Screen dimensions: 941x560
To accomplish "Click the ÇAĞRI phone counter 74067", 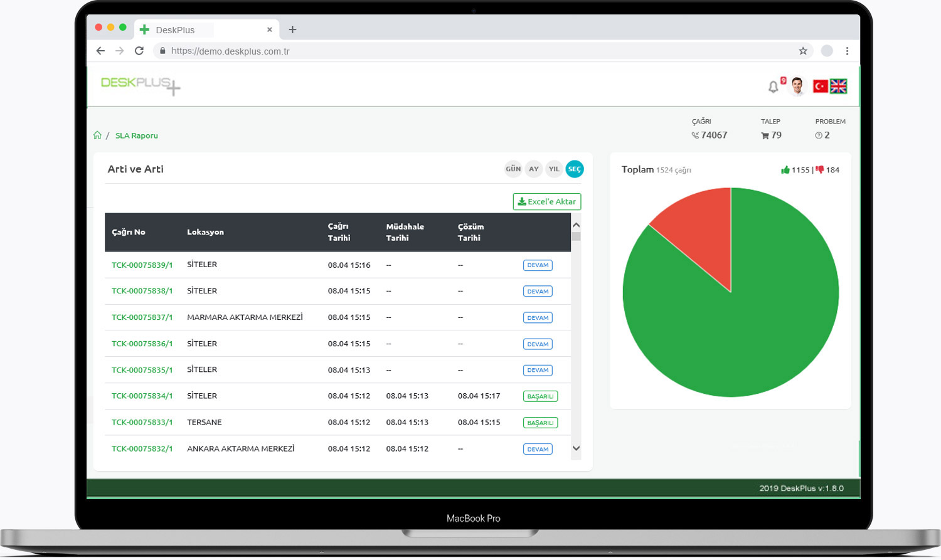I will (x=710, y=135).
